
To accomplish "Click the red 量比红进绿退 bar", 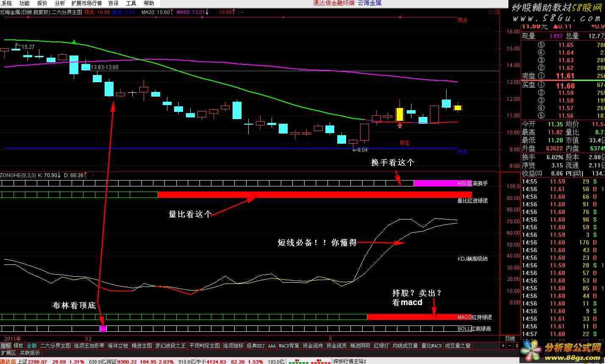I will (x=314, y=195).
